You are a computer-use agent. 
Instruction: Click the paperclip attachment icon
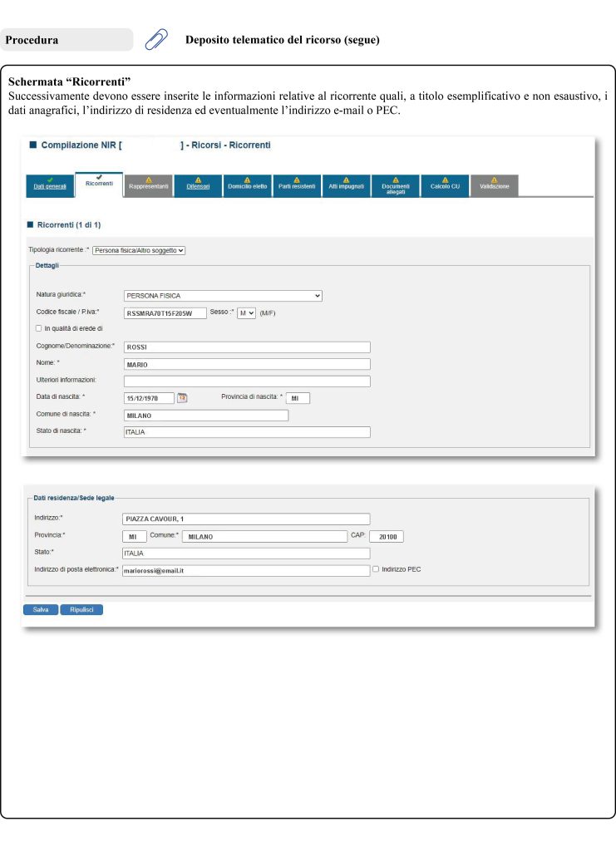[156, 40]
